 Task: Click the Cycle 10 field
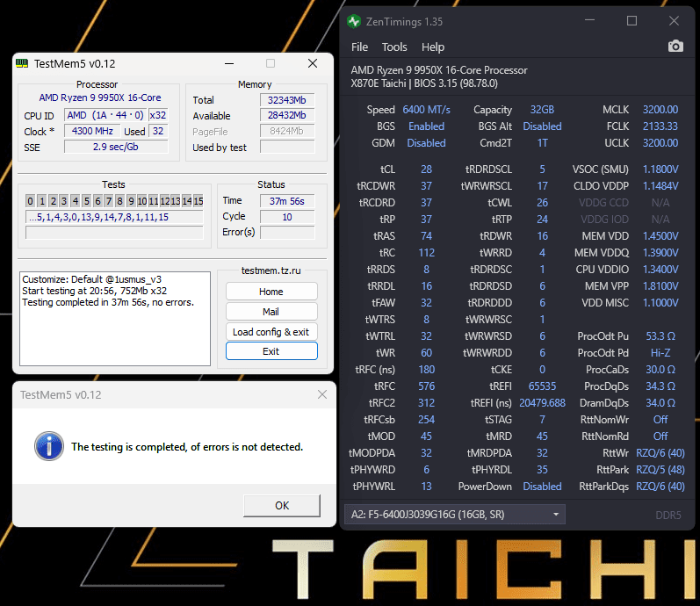coord(287,217)
